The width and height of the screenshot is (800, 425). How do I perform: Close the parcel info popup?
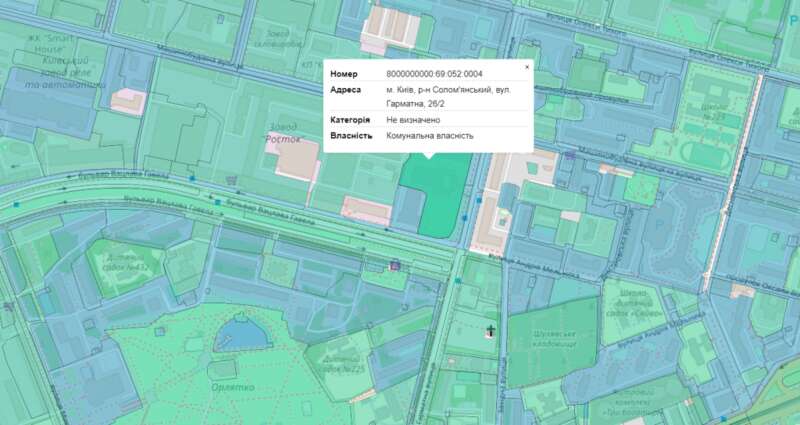(527, 67)
